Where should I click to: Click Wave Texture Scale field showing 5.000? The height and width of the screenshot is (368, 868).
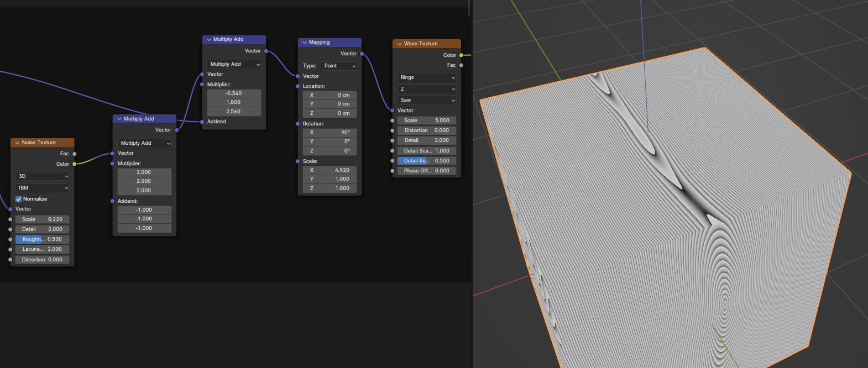(x=427, y=120)
